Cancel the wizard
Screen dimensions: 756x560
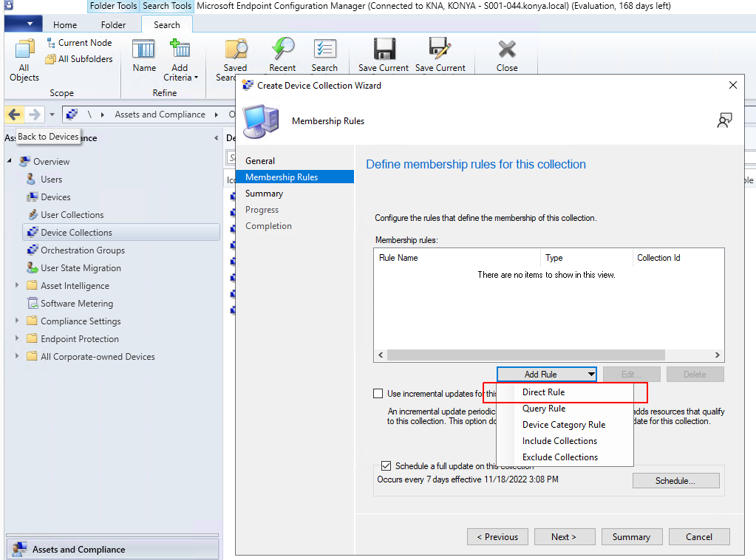(699, 537)
